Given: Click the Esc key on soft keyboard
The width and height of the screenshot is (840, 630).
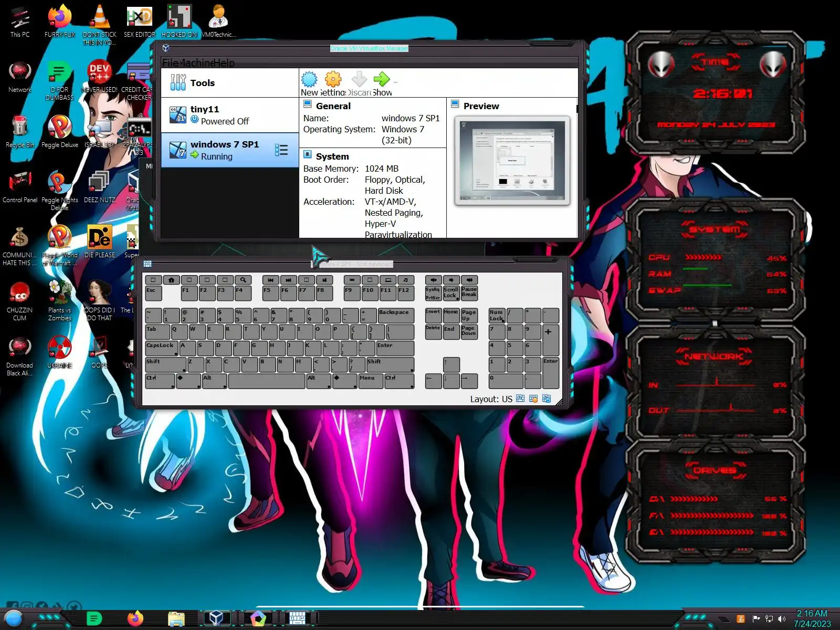Looking at the screenshot, I should tap(153, 293).
